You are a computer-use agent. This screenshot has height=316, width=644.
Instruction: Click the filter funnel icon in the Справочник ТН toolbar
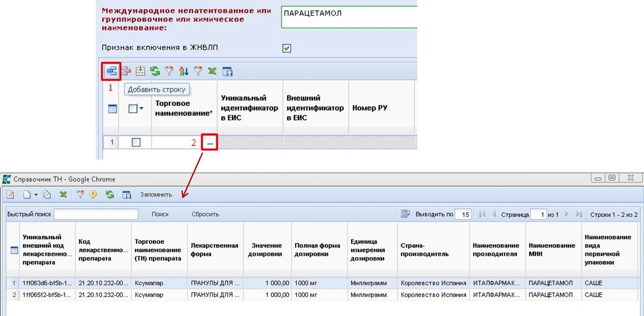pyautogui.click(x=80, y=194)
